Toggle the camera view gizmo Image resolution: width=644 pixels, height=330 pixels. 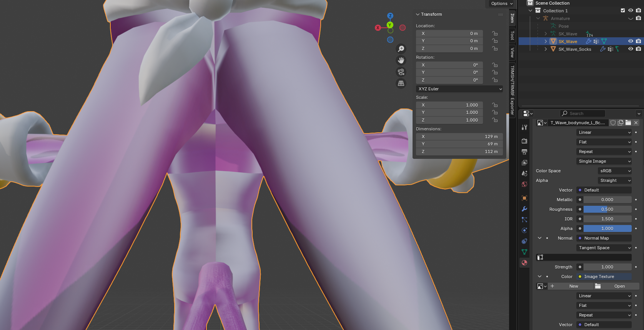click(401, 72)
